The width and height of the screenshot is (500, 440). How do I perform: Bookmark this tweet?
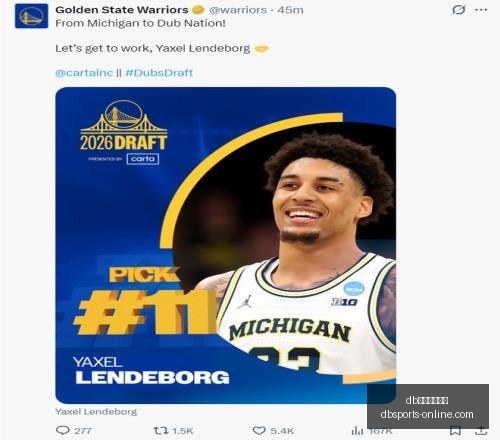(455, 431)
